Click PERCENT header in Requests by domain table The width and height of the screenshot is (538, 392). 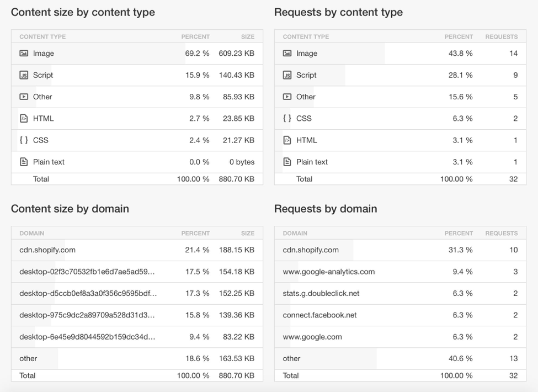pyautogui.click(x=459, y=234)
